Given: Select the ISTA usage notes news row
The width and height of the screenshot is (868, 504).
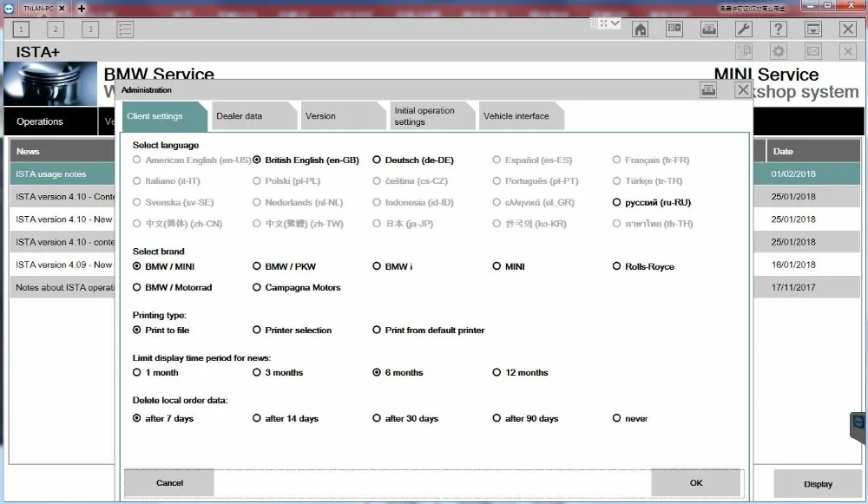Looking at the screenshot, I should pyautogui.click(x=62, y=173).
